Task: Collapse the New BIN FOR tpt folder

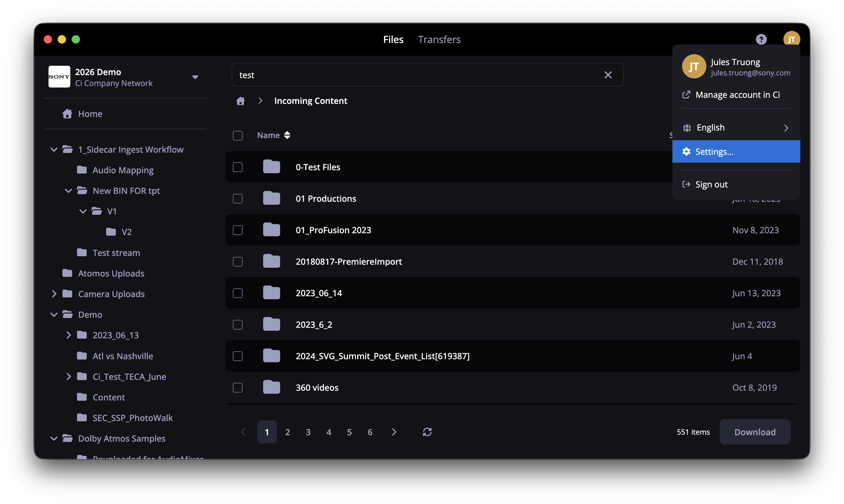Action: (68, 191)
